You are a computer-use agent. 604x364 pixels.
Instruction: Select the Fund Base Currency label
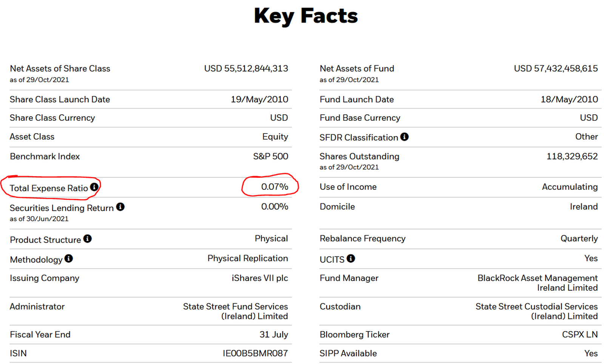tap(360, 118)
